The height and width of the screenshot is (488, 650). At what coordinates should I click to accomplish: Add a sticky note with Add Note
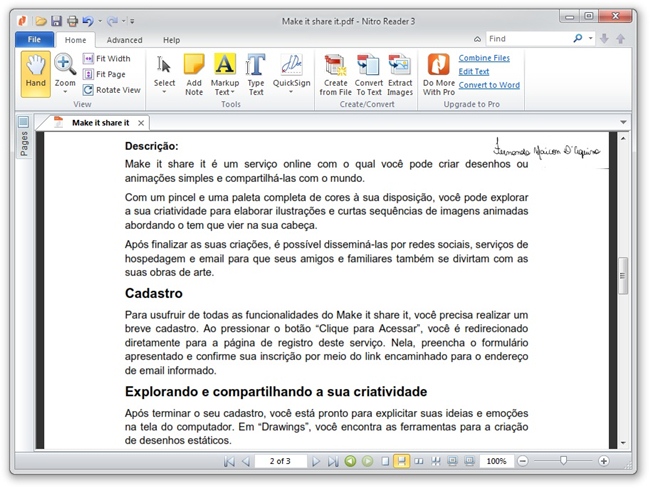tap(194, 75)
